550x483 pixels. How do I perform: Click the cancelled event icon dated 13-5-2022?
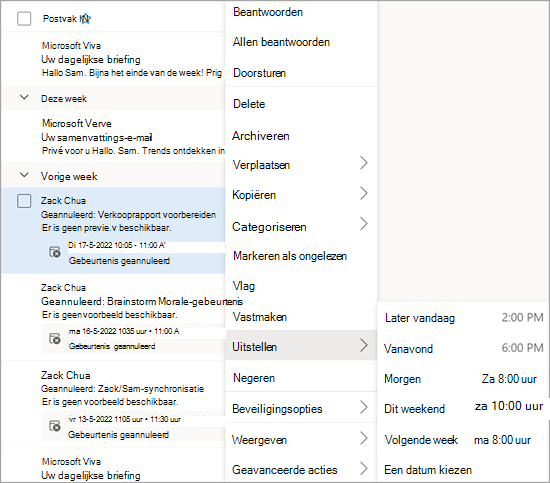click(x=55, y=426)
